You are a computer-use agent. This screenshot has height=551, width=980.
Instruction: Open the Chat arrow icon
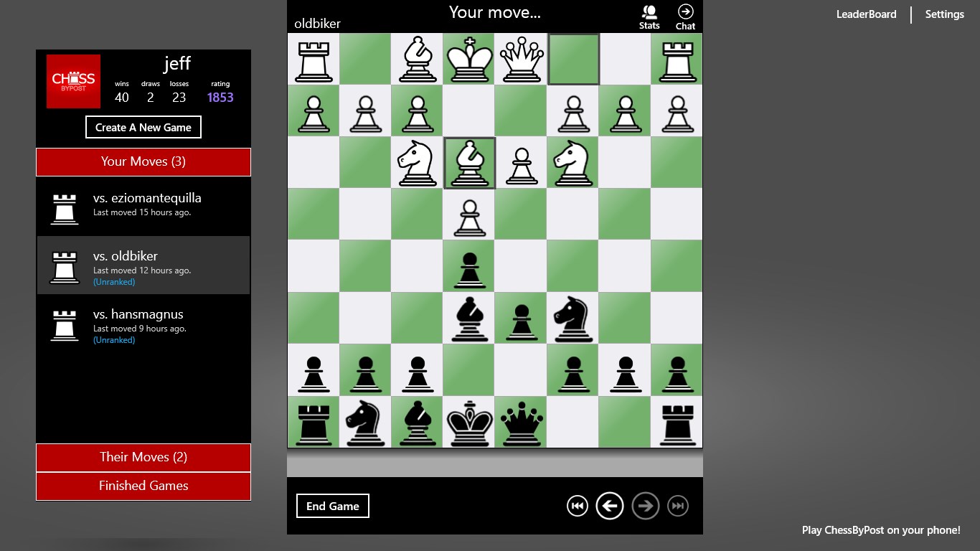[x=685, y=17]
